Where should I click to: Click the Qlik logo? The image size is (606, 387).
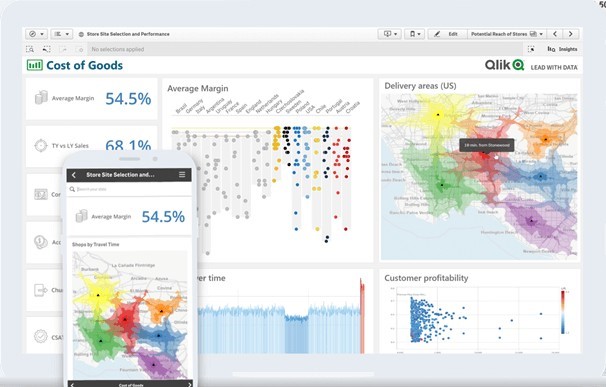(x=504, y=65)
